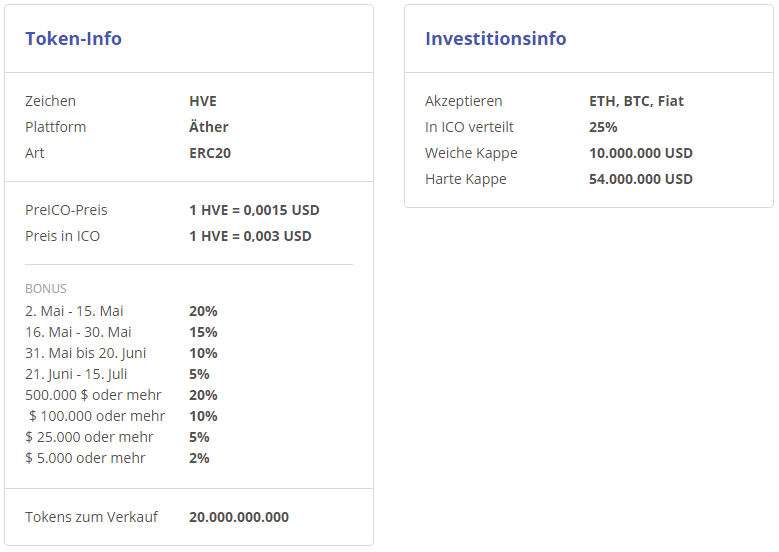Image resolution: width=779 pixels, height=552 pixels.
Task: Select the HVE token symbol value
Action: [203, 101]
